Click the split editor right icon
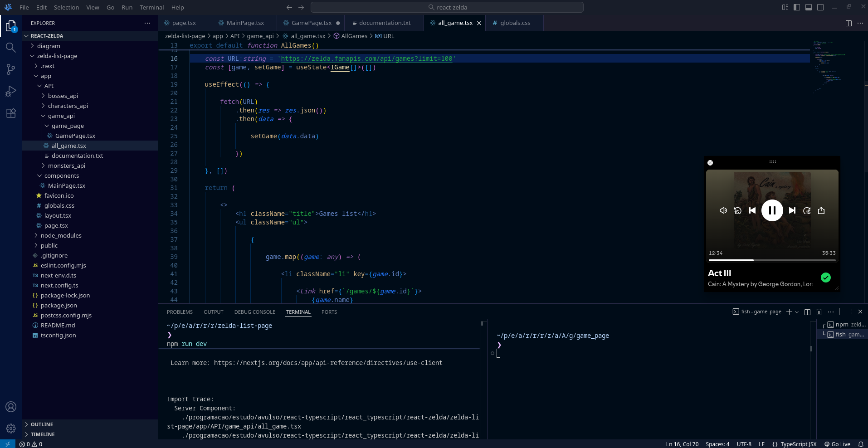 [x=848, y=23]
